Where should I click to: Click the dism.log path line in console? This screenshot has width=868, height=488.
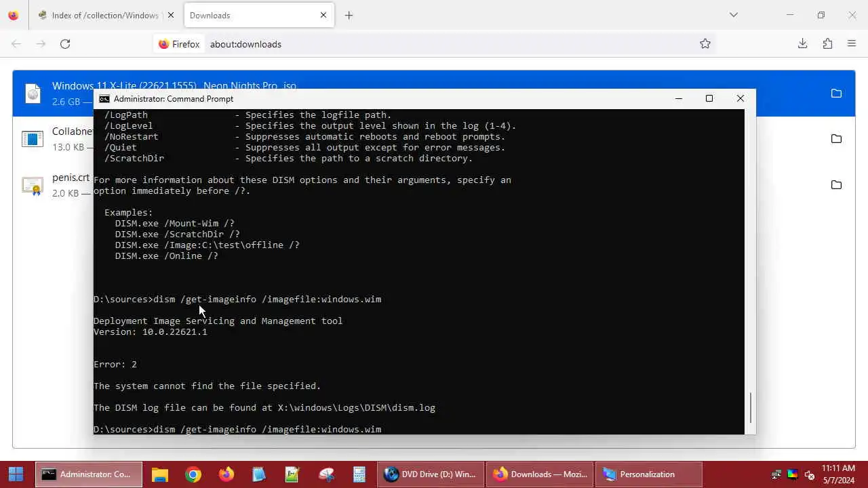click(264, 407)
